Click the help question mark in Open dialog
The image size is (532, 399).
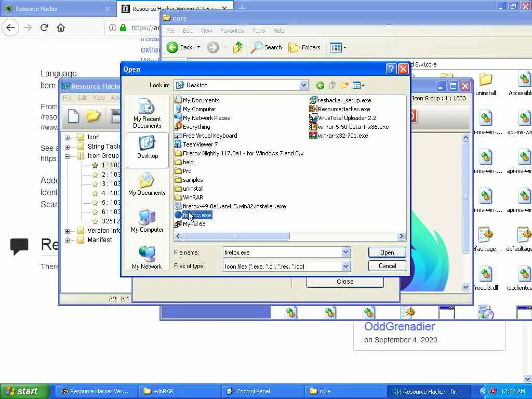(x=391, y=69)
